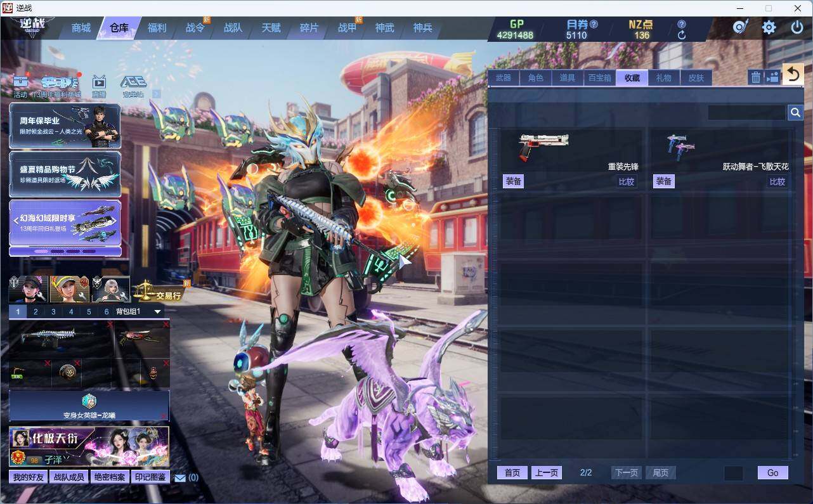
Task: Open the 背包组1 backpack group dropdown
Action: (x=139, y=312)
